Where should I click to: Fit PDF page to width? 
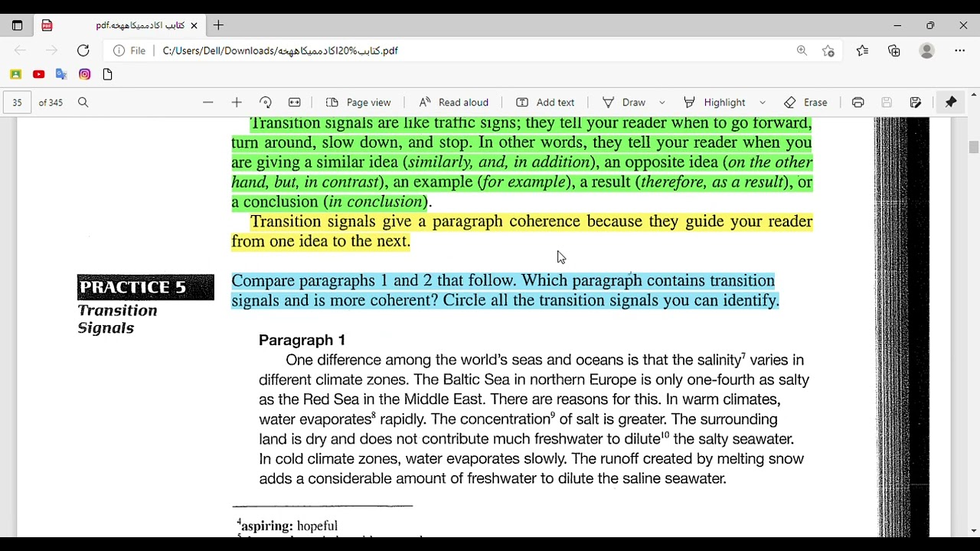295,103
